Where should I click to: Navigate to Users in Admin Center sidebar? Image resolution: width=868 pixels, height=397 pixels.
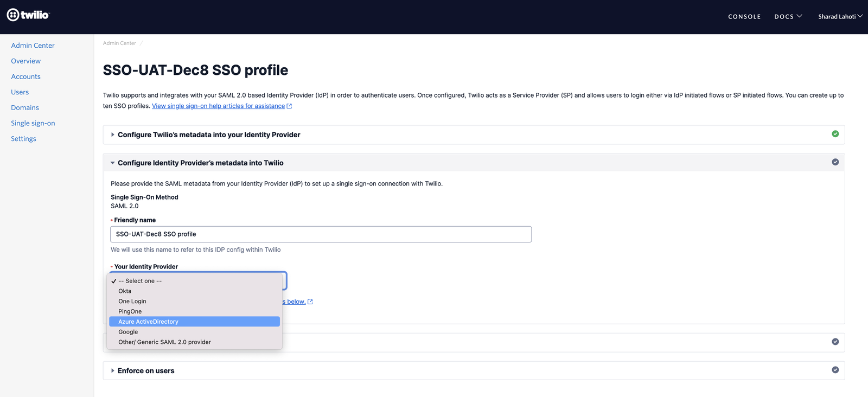[20, 92]
